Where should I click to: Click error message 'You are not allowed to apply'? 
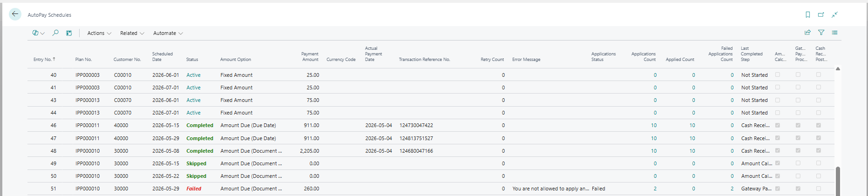click(550, 189)
